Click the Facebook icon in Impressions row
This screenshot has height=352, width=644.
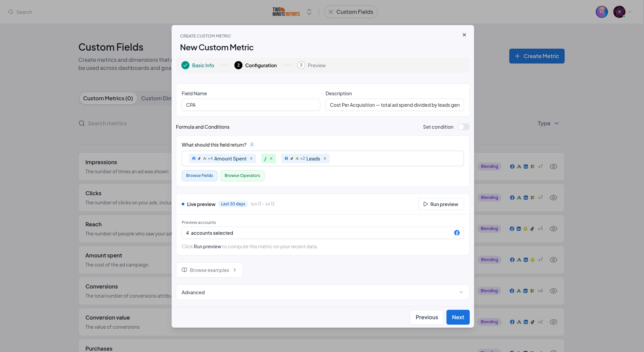pos(512,167)
